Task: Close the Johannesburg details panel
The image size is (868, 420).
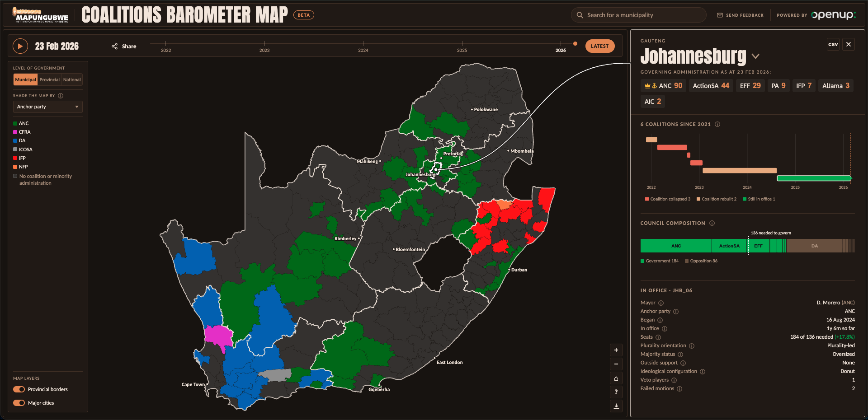Action: 849,44
